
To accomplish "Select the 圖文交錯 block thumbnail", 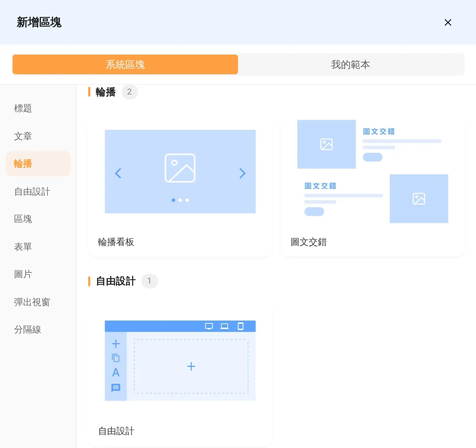I will click(x=373, y=171).
